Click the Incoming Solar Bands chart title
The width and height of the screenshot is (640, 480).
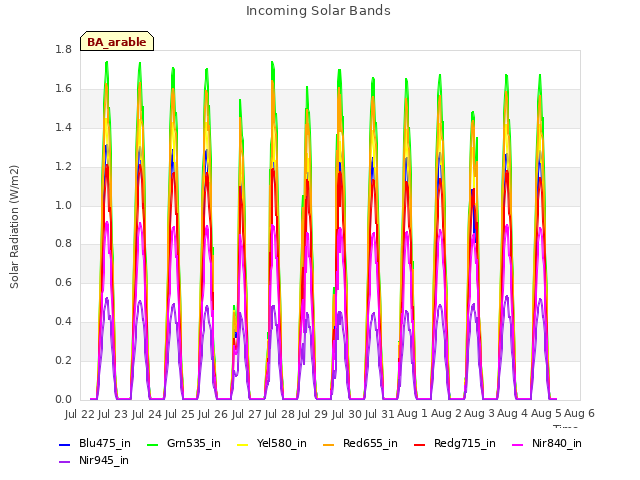pos(318,11)
